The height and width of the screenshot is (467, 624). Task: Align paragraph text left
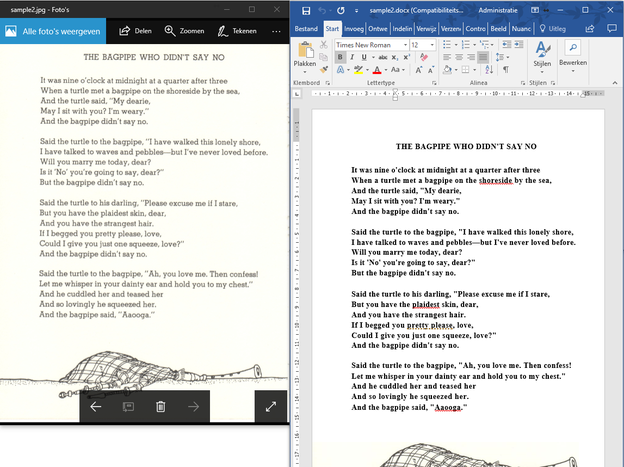click(x=447, y=57)
